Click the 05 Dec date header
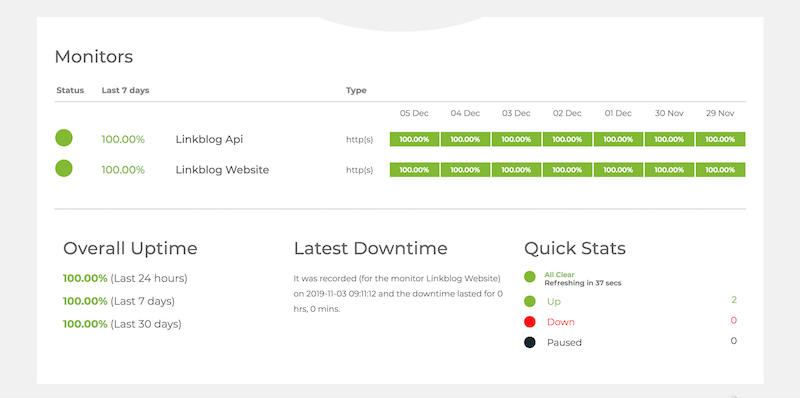 point(414,113)
